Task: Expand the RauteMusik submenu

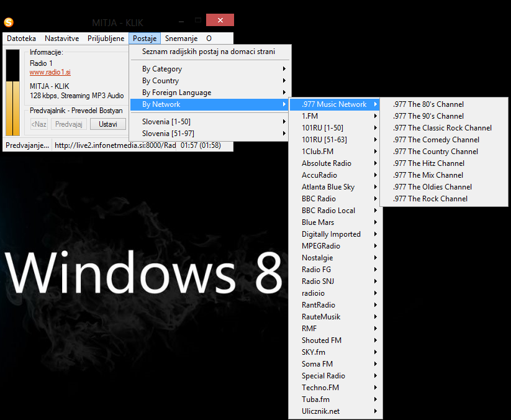Action: (x=335, y=317)
